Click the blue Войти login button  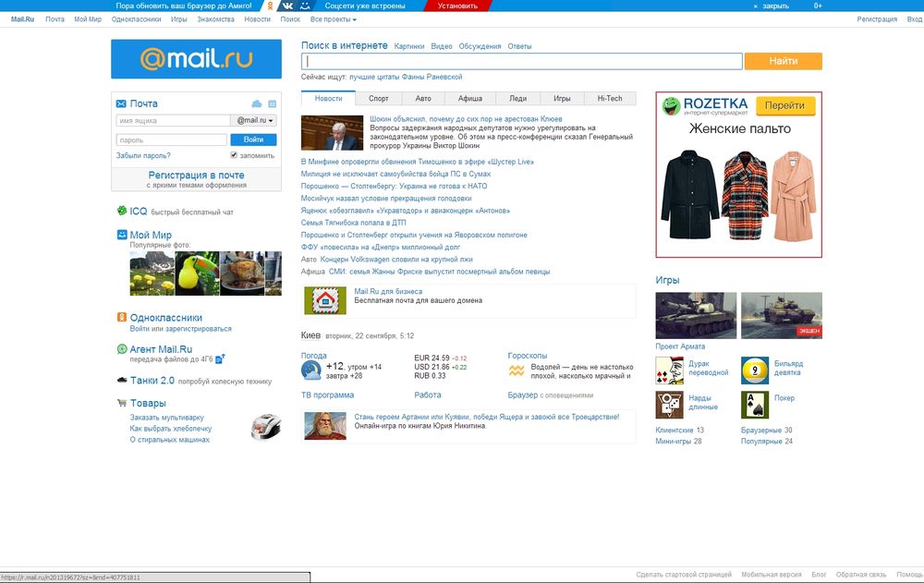coord(253,140)
